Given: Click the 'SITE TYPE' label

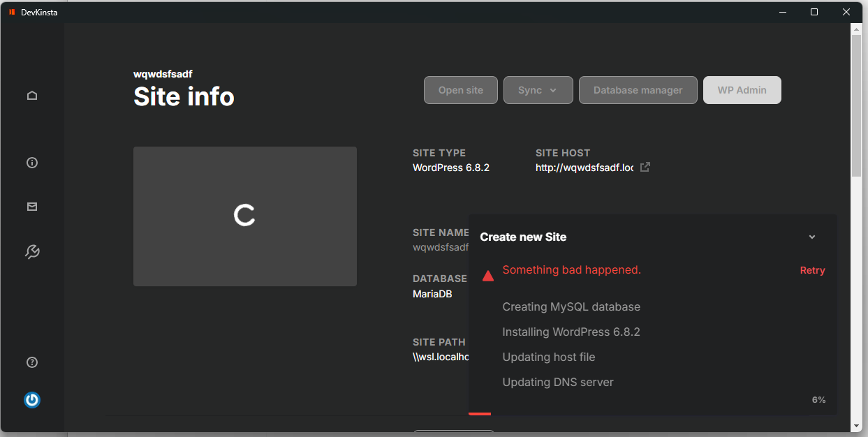Looking at the screenshot, I should click(x=439, y=153).
